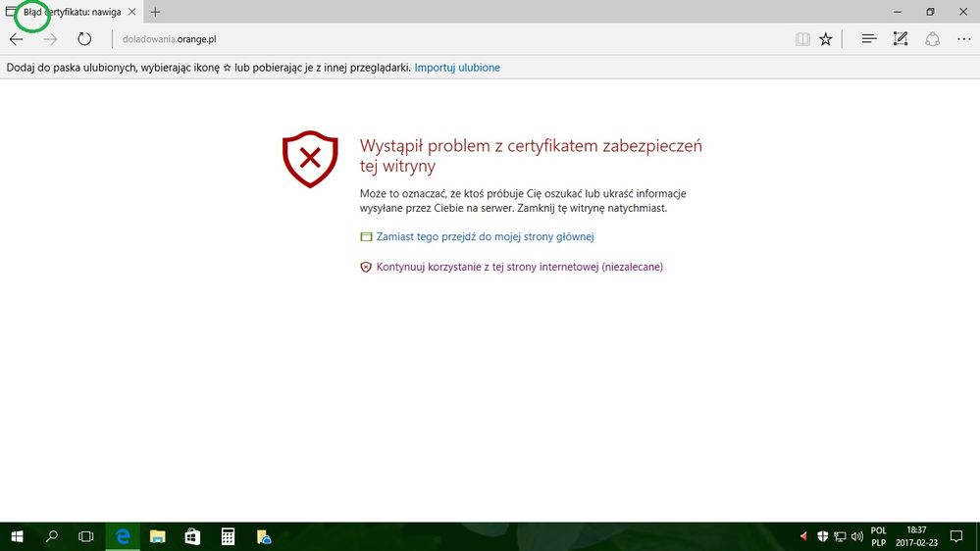Open Action Center notification icon
The height and width of the screenshot is (551, 980).
click(x=956, y=536)
